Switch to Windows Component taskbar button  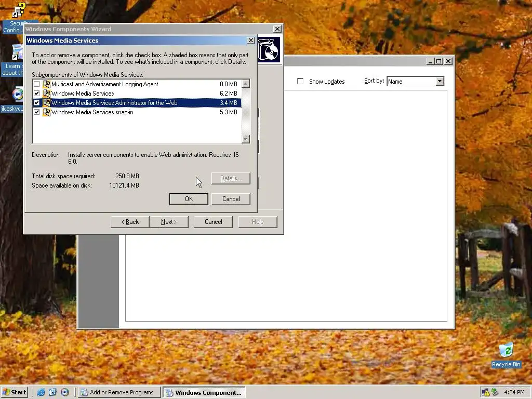(x=204, y=393)
